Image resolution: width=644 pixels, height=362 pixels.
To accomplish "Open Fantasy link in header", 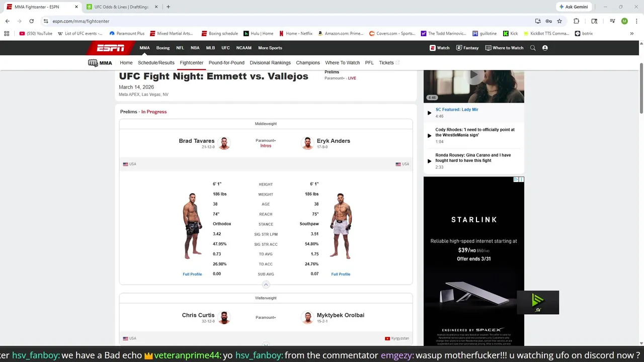I will coord(467,48).
